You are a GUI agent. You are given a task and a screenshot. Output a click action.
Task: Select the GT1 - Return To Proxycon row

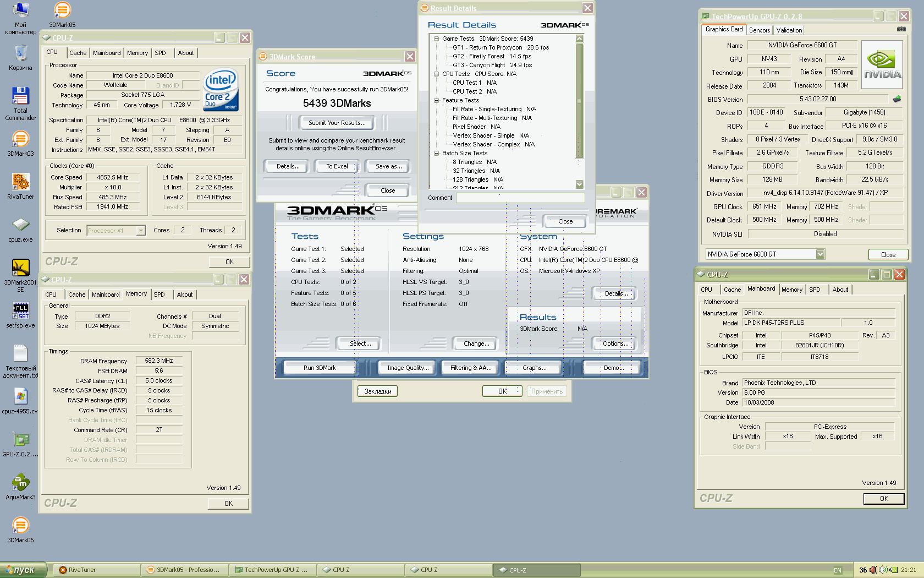(x=501, y=47)
